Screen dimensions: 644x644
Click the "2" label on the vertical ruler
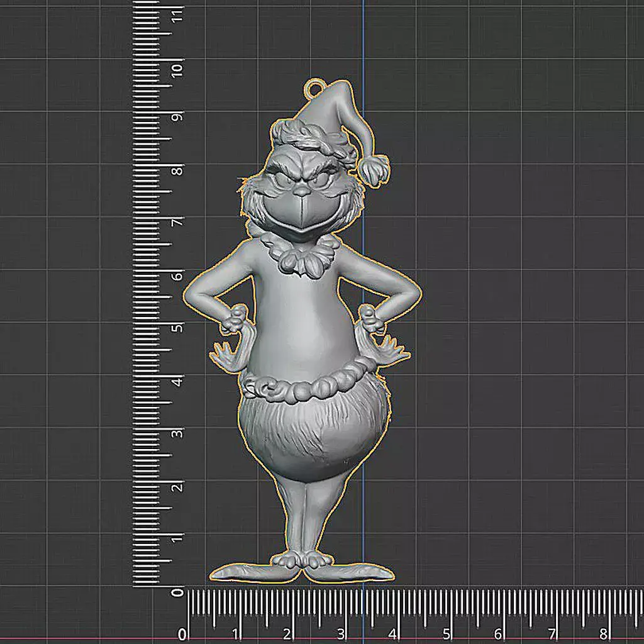coord(177,487)
